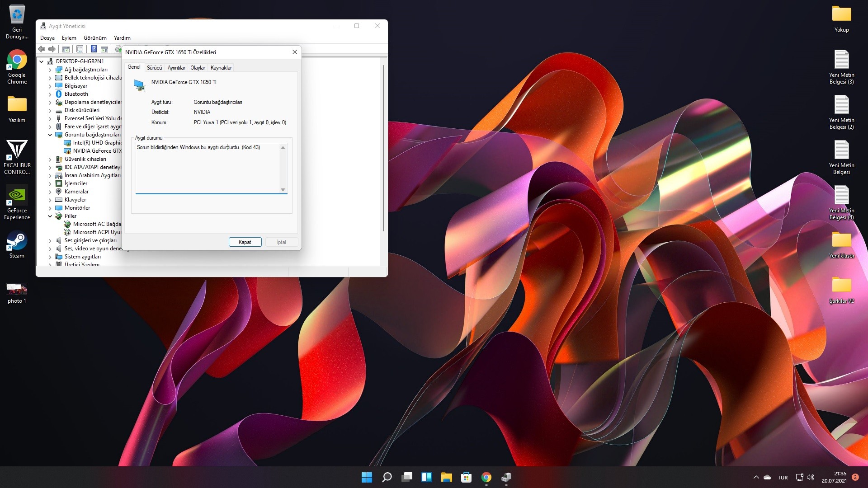Open the Eylem menu
This screenshot has height=488, width=868.
(69, 38)
